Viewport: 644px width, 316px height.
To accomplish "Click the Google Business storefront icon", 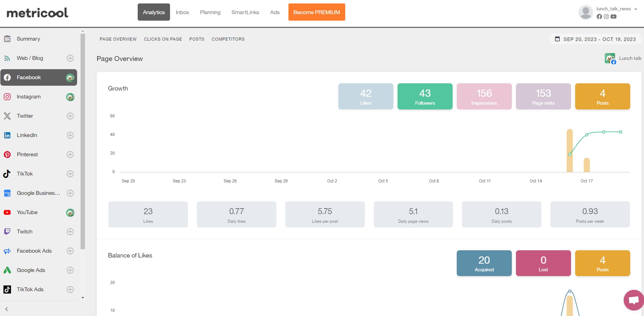I will point(7,193).
